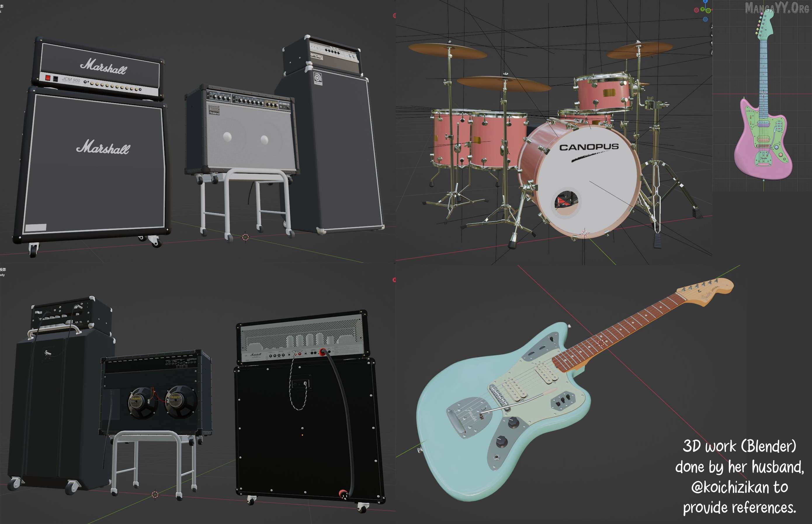Click the lower blue negative Z gizmo circle
This screenshot has height=524, width=812.
pos(705,19)
